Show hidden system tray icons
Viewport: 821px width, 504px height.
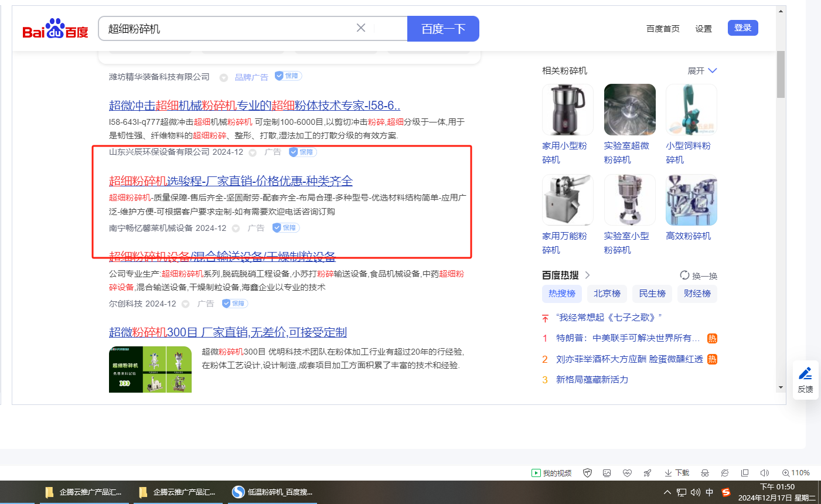click(x=667, y=492)
